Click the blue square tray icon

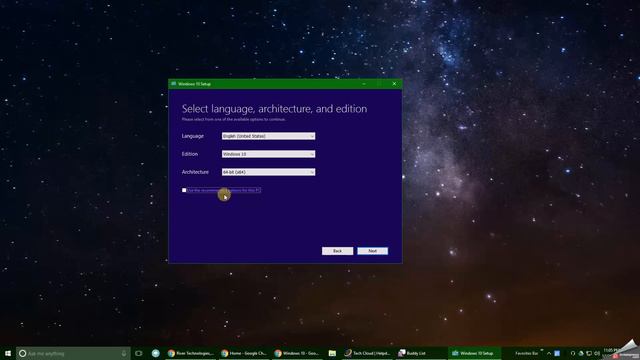coord(557,353)
